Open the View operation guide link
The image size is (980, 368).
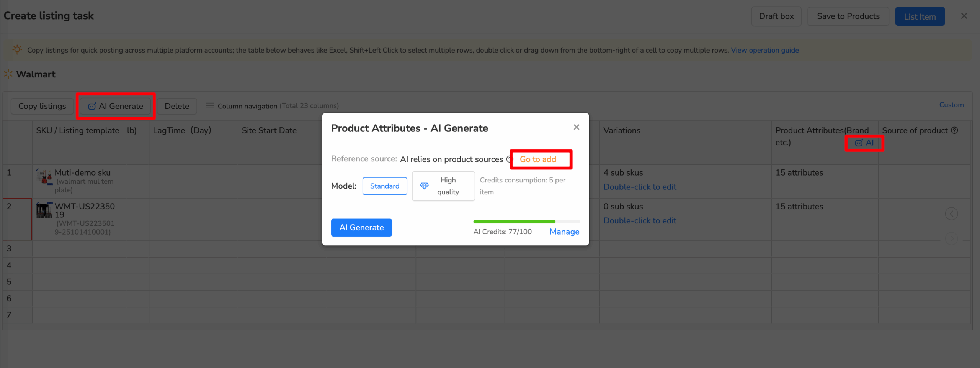click(x=764, y=50)
